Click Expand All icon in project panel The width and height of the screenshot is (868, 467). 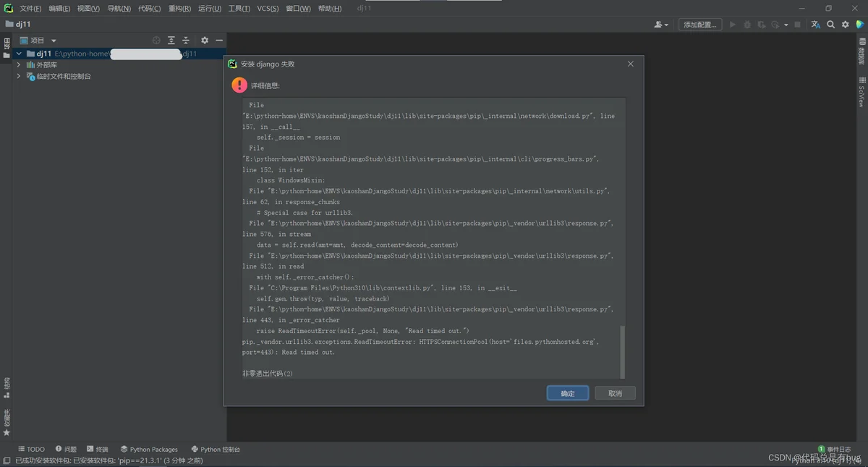coord(171,41)
